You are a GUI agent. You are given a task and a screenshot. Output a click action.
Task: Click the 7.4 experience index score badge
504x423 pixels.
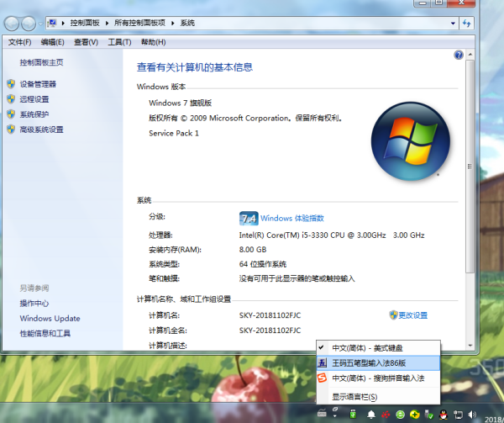(249, 219)
